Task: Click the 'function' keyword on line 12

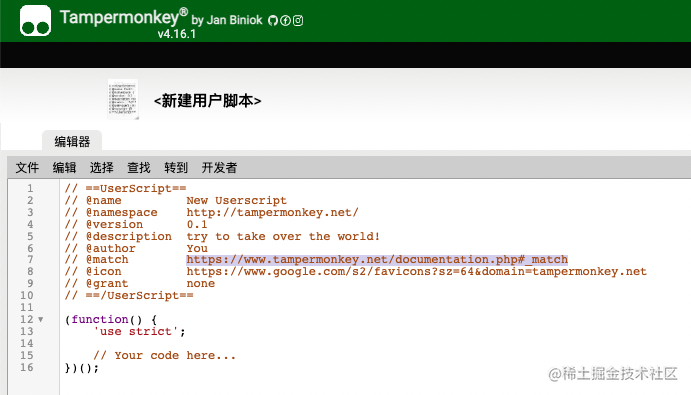Action: click(x=100, y=319)
